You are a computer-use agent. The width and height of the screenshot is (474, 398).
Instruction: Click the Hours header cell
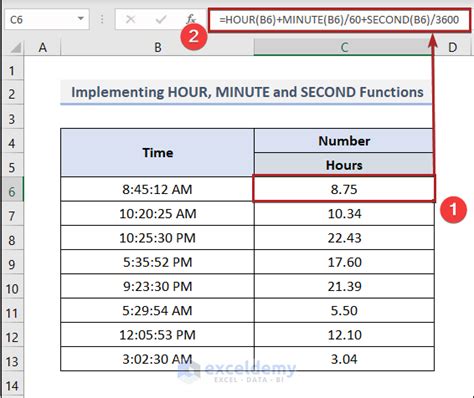344,165
